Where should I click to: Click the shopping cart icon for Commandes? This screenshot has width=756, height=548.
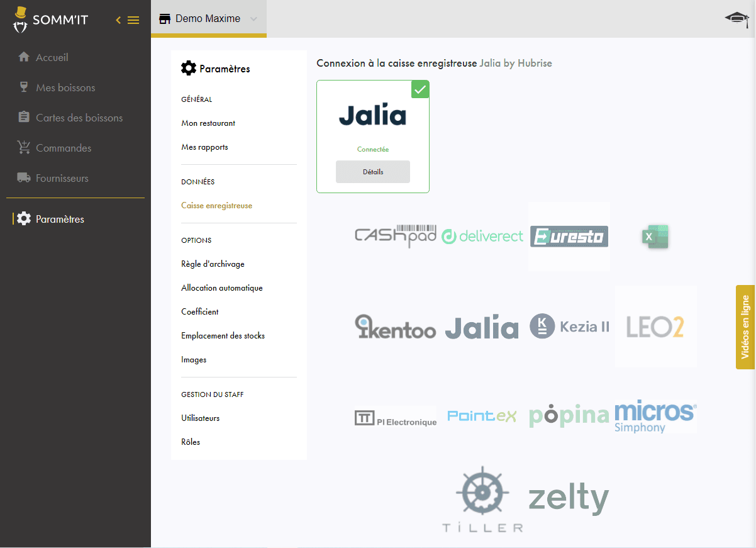pyautogui.click(x=24, y=148)
